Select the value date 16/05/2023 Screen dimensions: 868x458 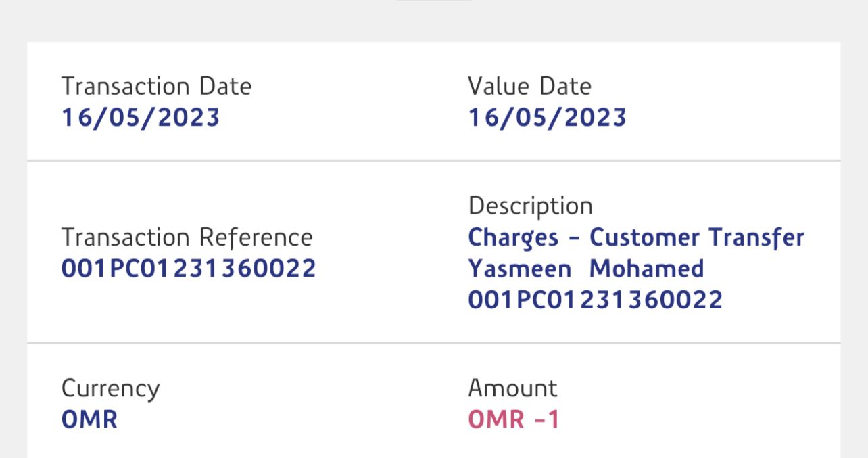(x=547, y=118)
